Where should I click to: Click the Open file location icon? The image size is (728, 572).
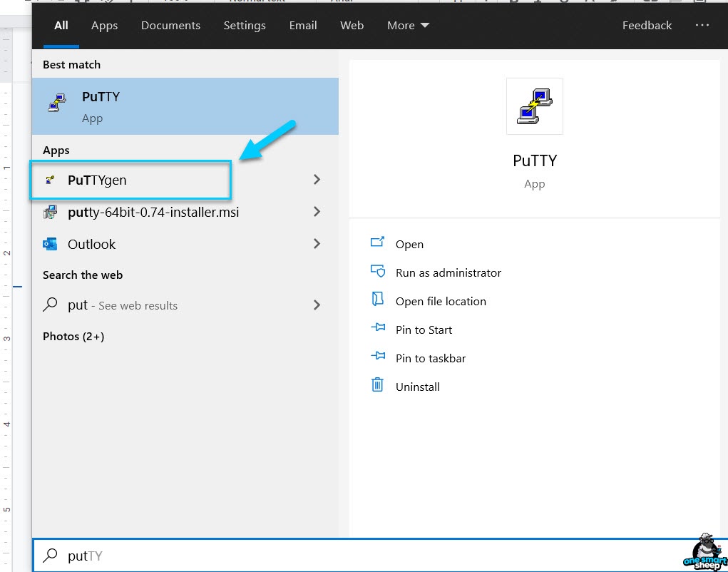377,299
